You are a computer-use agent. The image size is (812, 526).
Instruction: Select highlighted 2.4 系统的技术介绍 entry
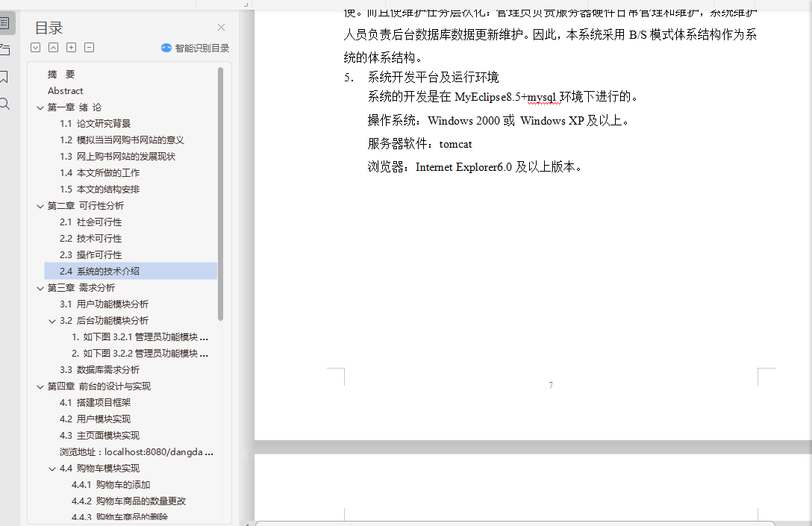click(x=131, y=272)
